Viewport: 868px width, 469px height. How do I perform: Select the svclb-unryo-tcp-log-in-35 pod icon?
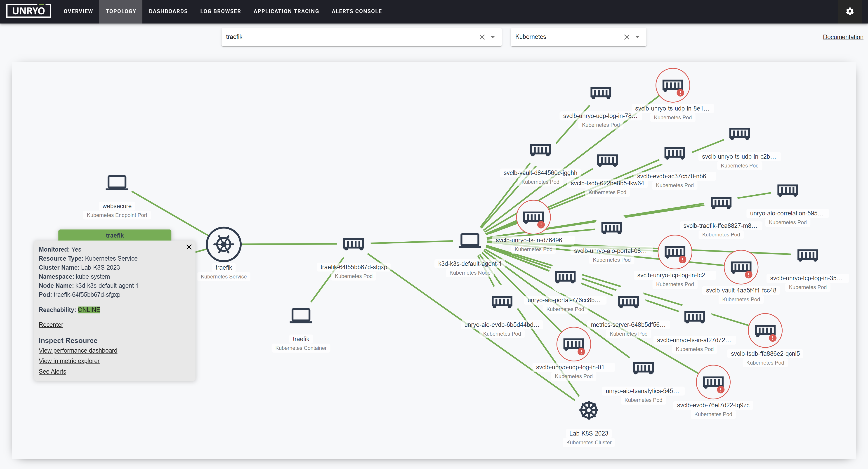coord(808,255)
